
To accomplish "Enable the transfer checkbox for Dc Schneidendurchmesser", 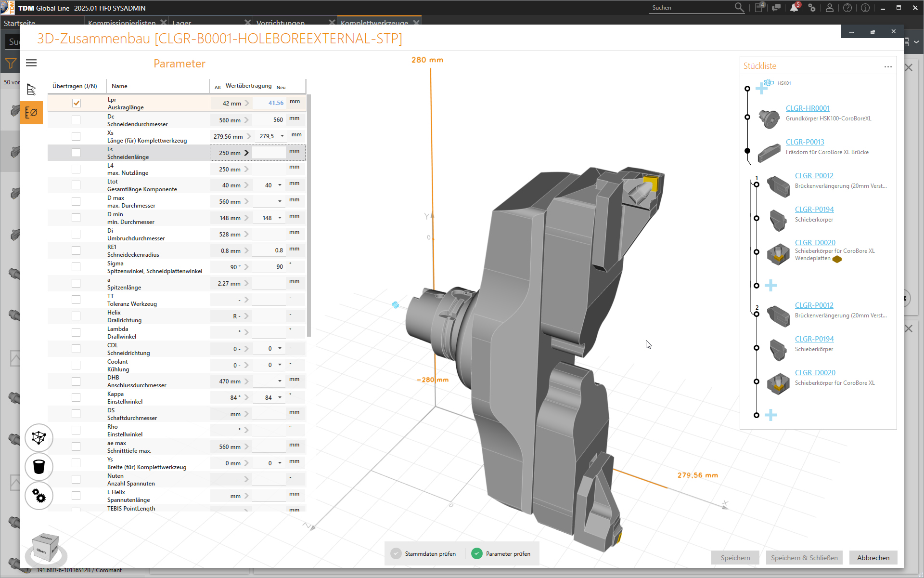I will [76, 119].
